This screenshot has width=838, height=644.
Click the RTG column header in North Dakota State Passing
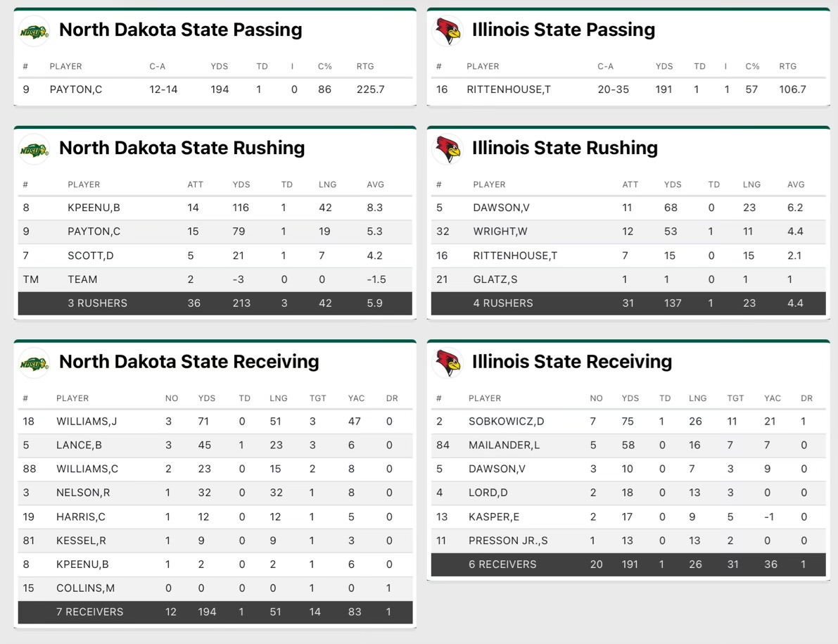point(364,66)
